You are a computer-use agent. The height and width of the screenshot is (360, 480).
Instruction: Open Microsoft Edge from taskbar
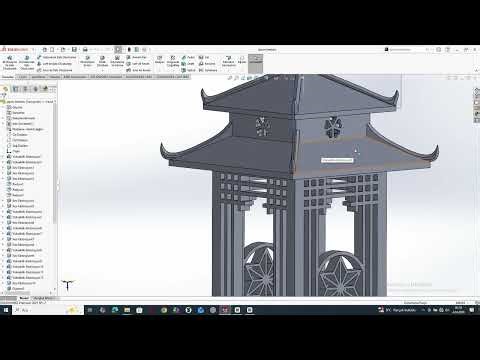115,310
